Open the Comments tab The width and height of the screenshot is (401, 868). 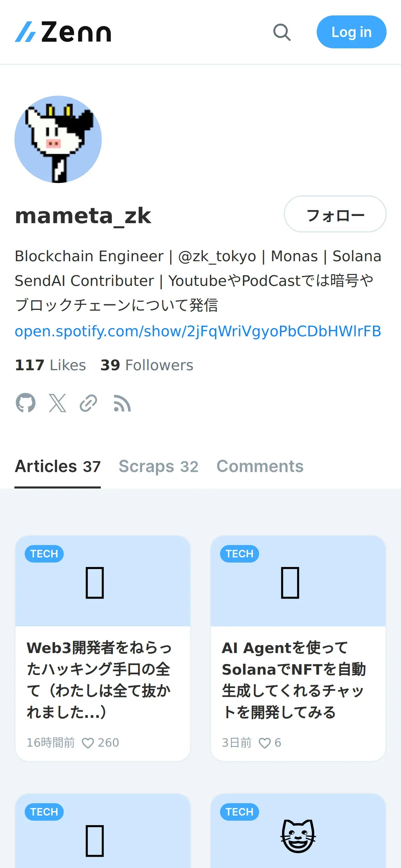tap(260, 467)
